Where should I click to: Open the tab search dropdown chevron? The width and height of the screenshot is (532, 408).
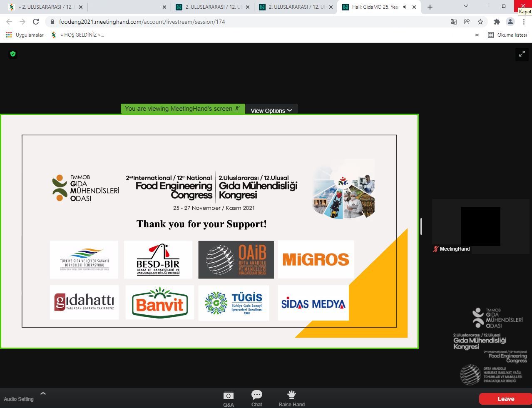click(466, 6)
